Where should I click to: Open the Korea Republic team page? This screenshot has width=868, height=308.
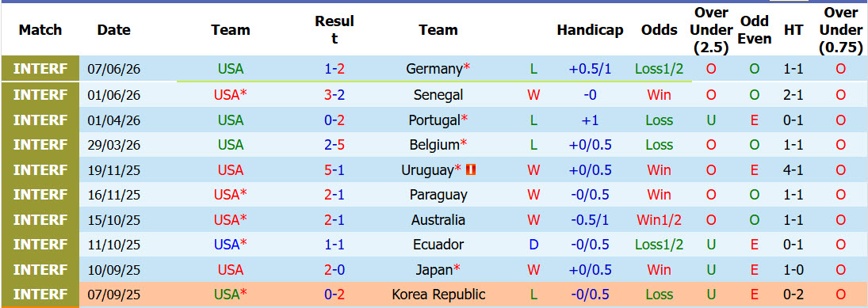coord(438,295)
